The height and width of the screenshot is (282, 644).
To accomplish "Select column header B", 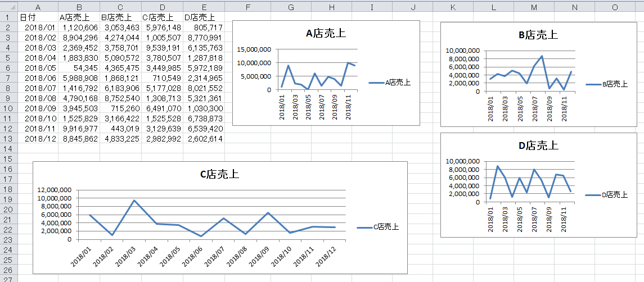I will click(79, 6).
